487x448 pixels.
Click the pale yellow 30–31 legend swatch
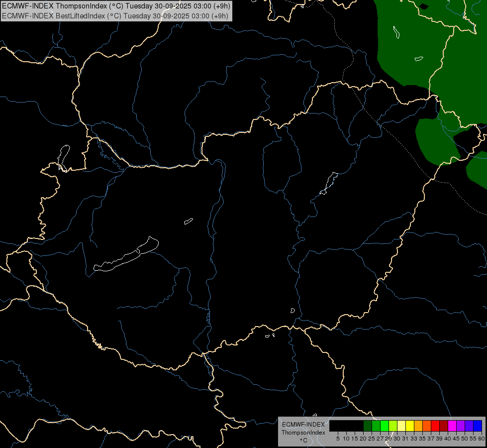(x=401, y=426)
